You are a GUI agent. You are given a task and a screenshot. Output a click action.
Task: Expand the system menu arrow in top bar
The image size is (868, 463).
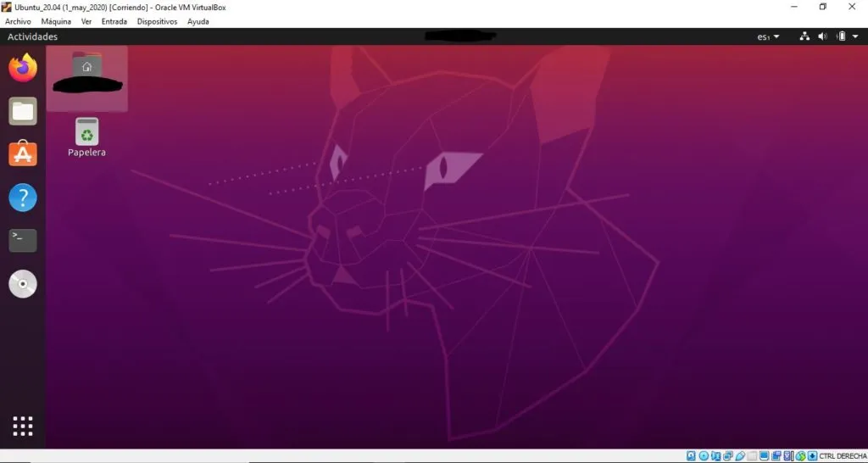pos(855,36)
